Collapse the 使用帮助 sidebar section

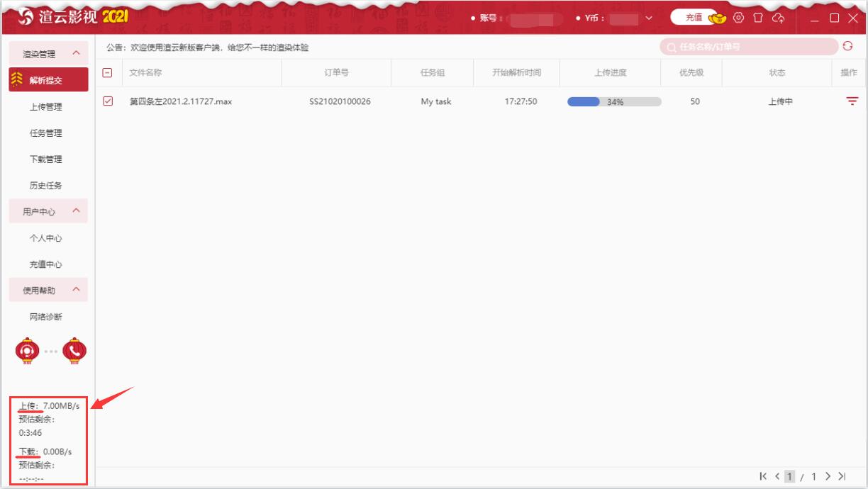click(76, 290)
